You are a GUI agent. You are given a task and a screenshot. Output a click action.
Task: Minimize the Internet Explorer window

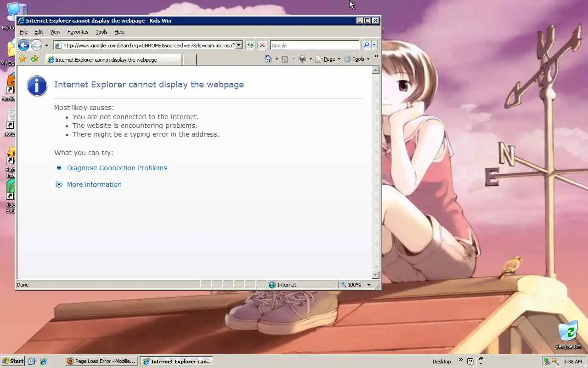(x=360, y=21)
